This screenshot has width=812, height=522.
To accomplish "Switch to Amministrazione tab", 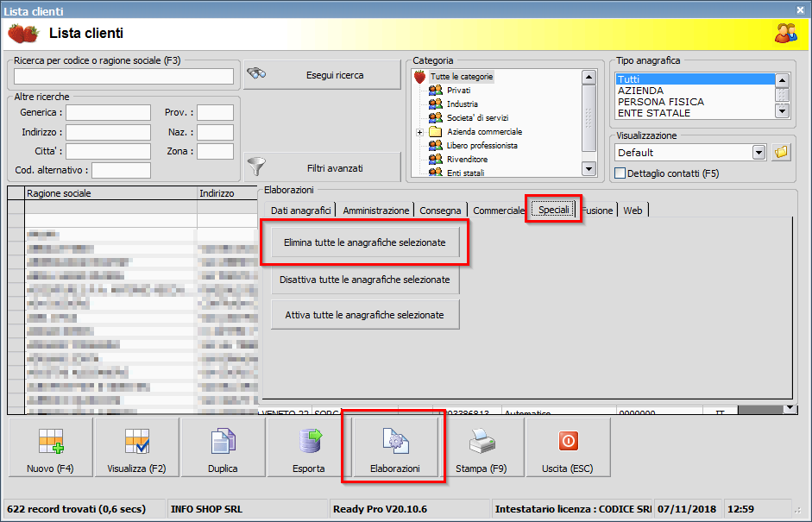I will click(x=375, y=211).
